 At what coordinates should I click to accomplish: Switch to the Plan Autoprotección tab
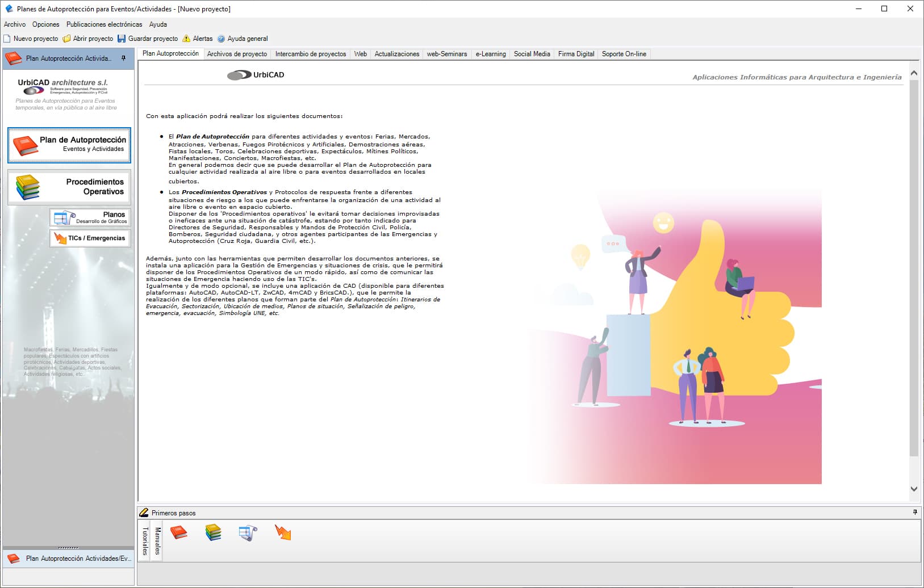click(170, 53)
